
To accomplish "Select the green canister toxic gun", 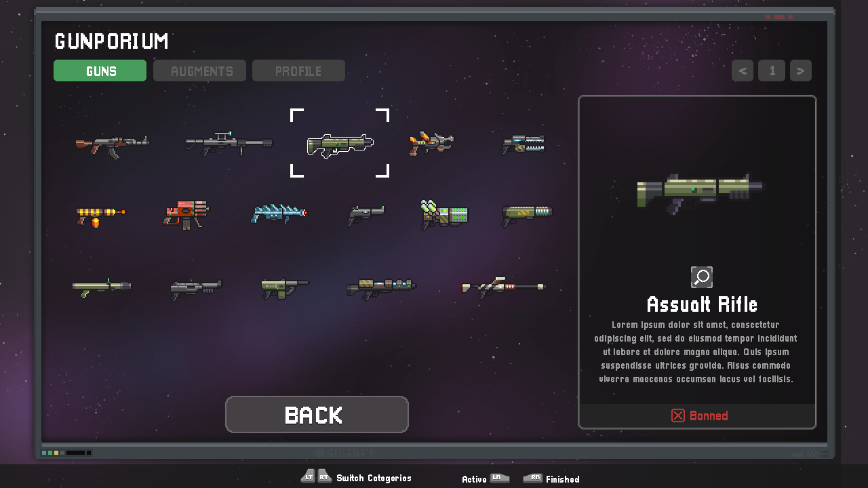I will point(444,214).
